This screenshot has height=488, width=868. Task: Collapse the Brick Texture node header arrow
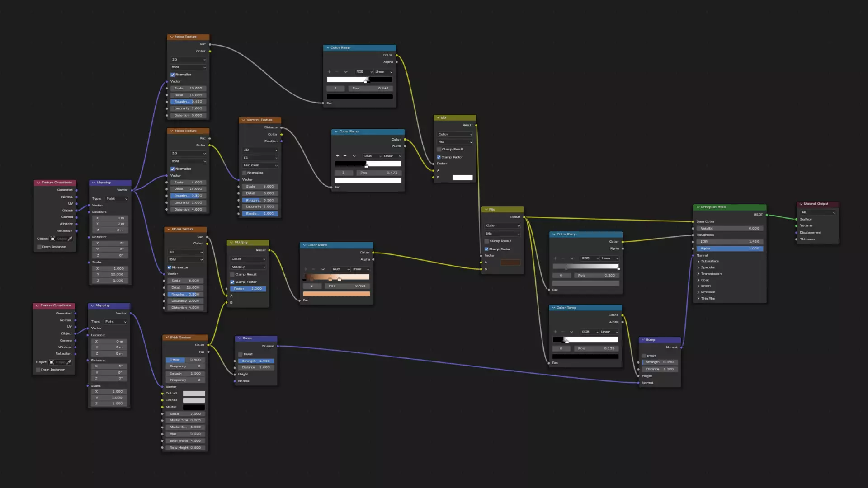point(167,338)
